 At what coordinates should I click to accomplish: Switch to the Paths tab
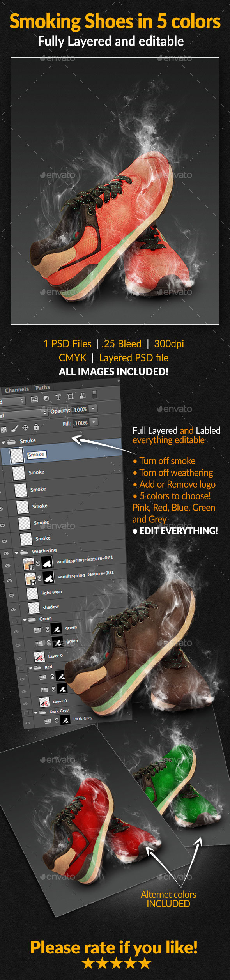(43, 387)
